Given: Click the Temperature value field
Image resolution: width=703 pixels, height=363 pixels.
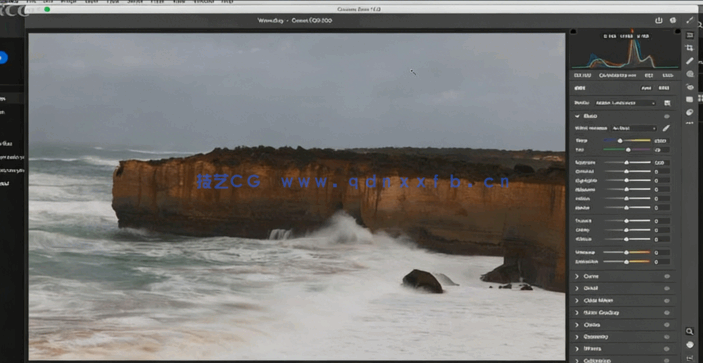Looking at the screenshot, I should point(662,141).
